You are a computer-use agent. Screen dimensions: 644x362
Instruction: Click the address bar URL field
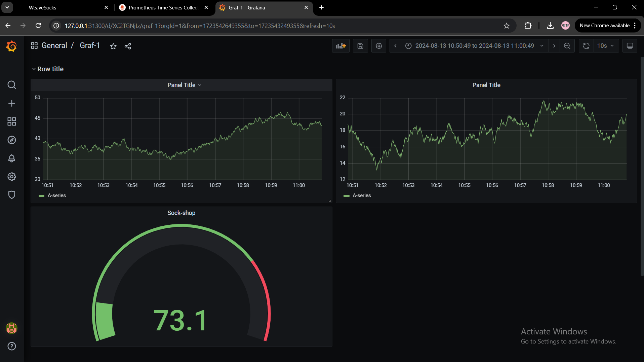tap(282, 26)
